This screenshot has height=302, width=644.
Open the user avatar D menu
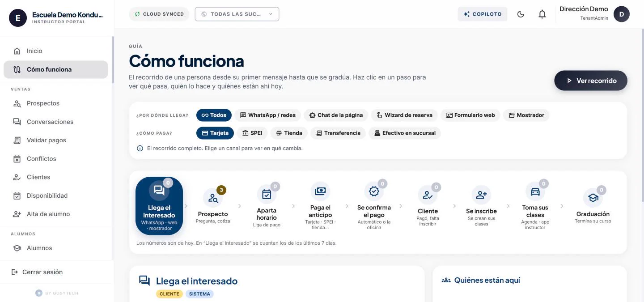pos(622,14)
